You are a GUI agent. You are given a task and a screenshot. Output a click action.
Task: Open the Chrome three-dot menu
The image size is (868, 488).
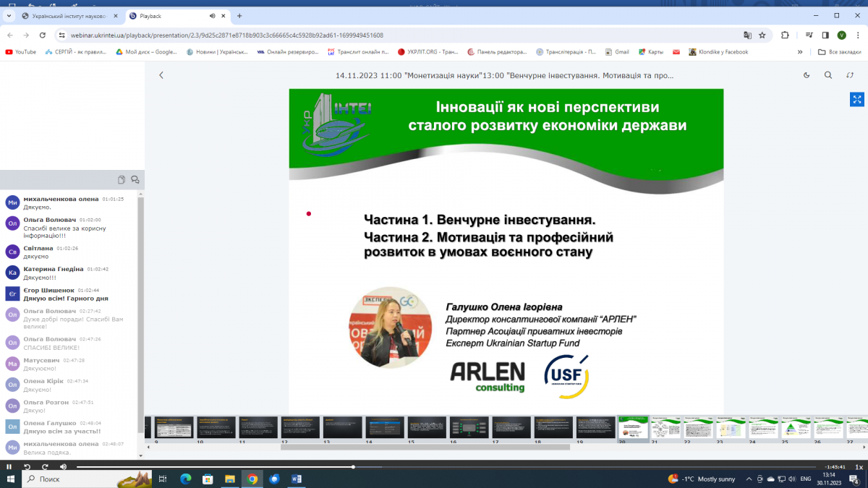click(858, 35)
